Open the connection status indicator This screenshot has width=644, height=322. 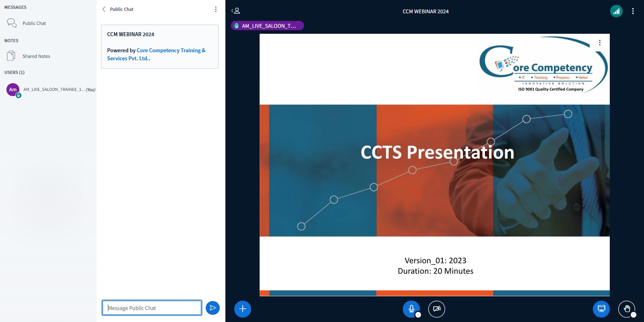[x=616, y=11]
